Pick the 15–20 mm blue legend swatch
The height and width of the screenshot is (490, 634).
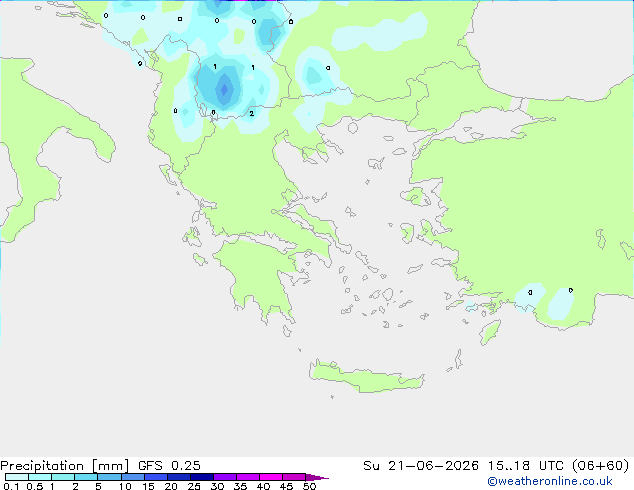pyautogui.click(x=156, y=477)
